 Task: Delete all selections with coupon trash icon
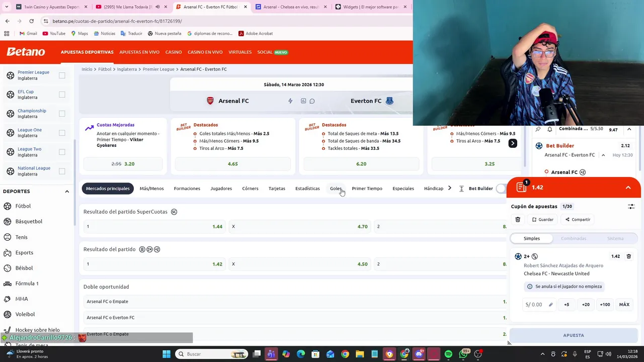click(518, 219)
